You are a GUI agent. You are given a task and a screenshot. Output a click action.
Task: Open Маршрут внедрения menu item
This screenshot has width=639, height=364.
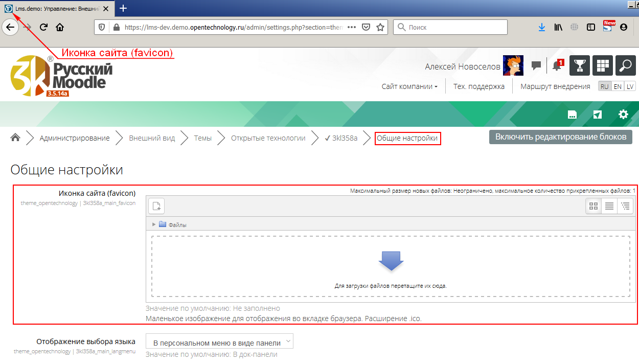click(555, 86)
